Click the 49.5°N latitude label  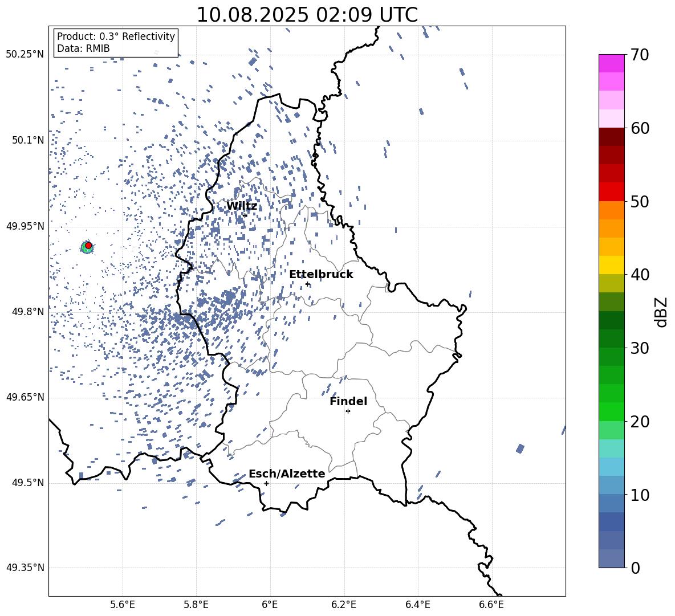(x=28, y=483)
